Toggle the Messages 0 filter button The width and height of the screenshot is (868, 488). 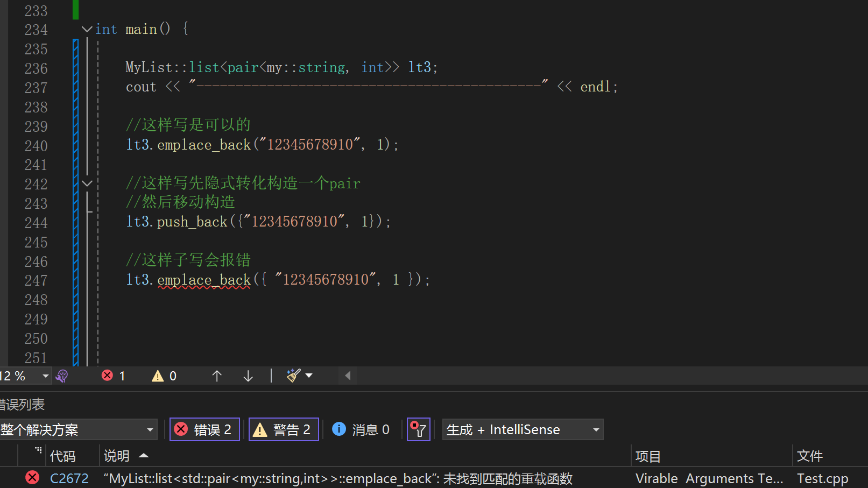pos(361,429)
